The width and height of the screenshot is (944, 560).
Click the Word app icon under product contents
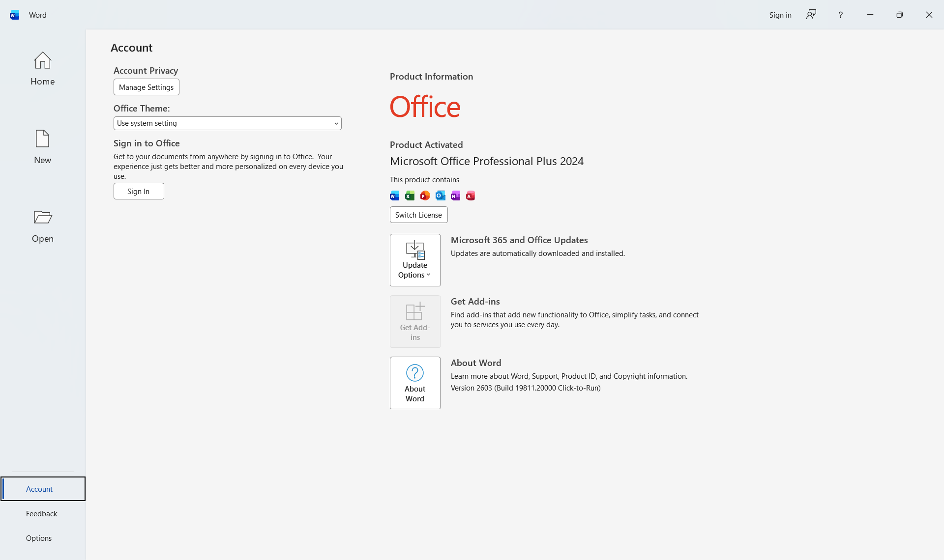point(394,196)
